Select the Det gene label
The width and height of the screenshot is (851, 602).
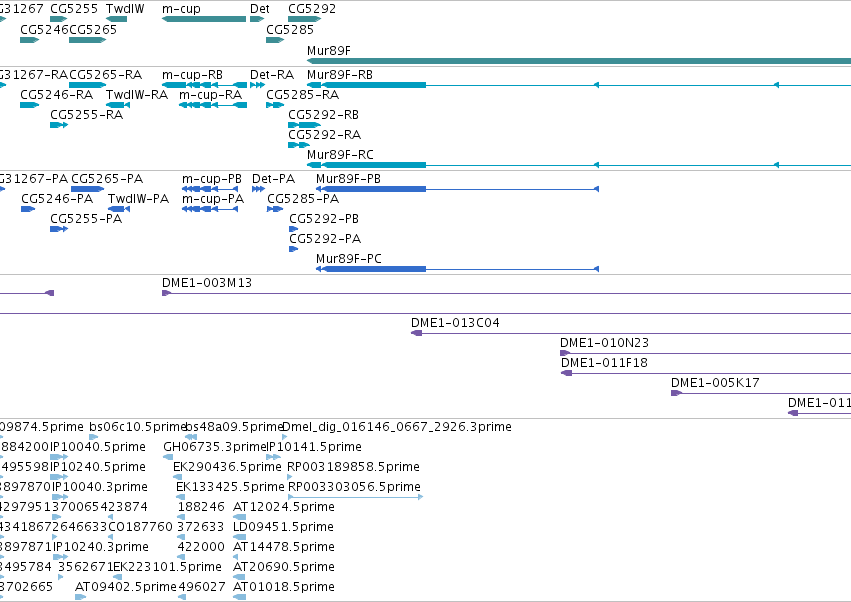pos(259,9)
